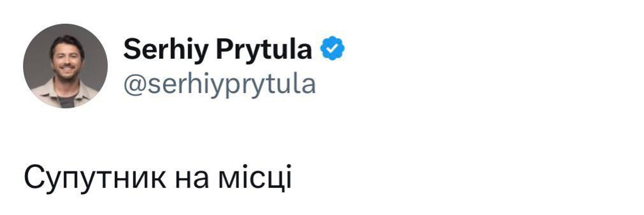644x215 pixels.
Task: Click the surname "Prytula" in header
Action: coord(264,50)
